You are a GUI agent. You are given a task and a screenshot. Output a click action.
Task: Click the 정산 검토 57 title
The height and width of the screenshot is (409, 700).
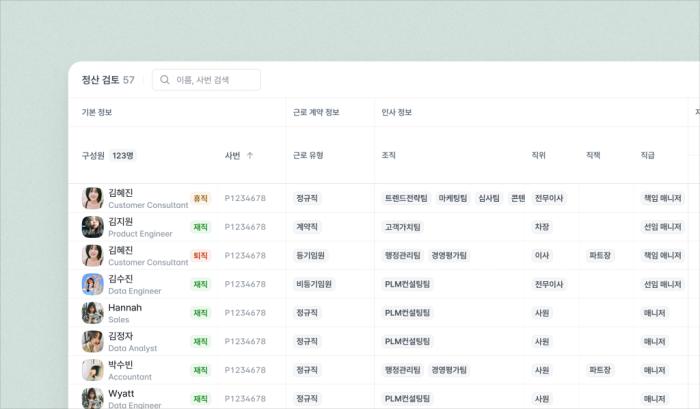point(108,80)
